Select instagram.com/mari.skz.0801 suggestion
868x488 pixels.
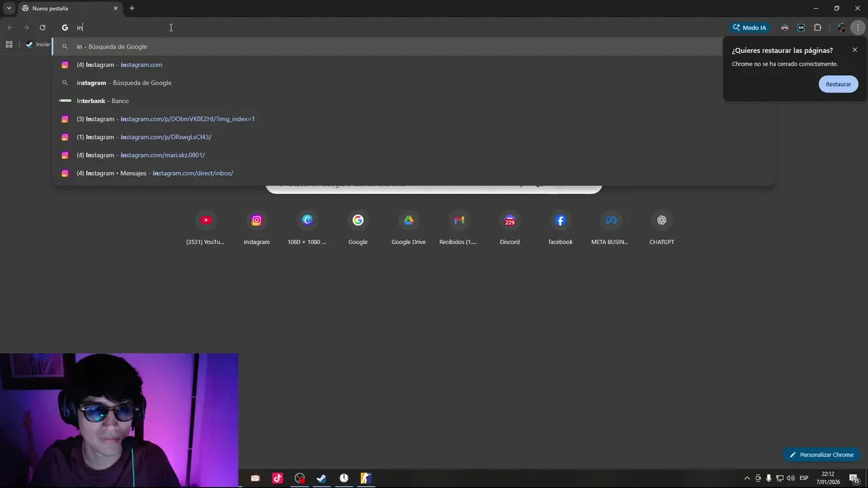point(414,155)
